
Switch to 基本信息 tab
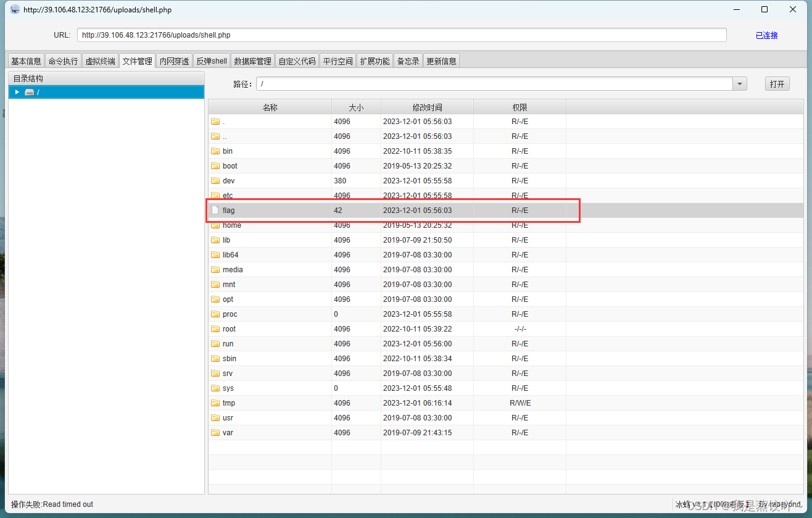pyautogui.click(x=26, y=61)
